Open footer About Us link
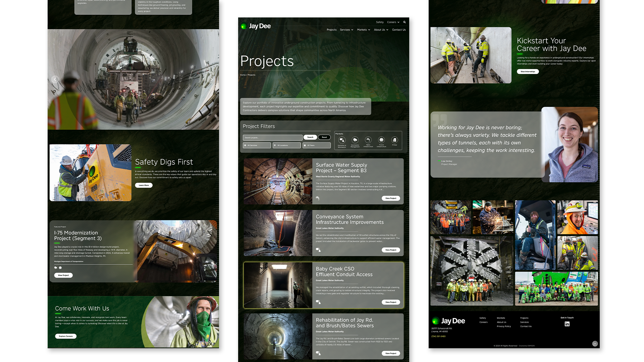 [x=501, y=322]
